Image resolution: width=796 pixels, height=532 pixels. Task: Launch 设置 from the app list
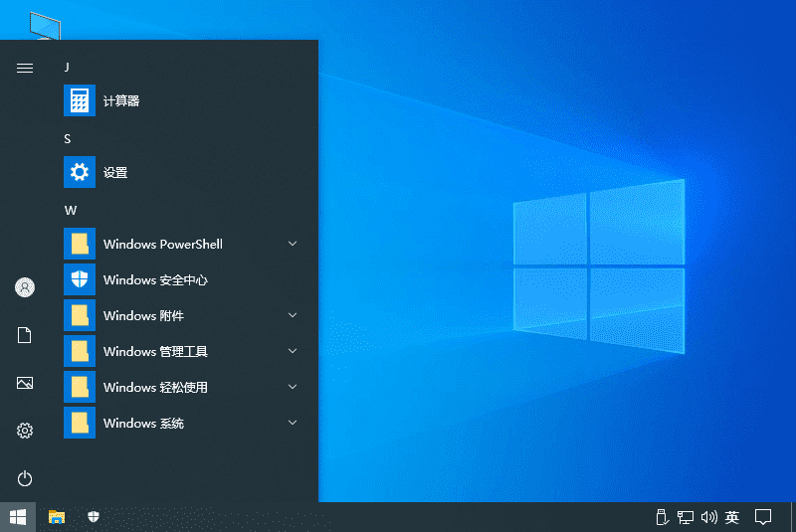coord(114,173)
